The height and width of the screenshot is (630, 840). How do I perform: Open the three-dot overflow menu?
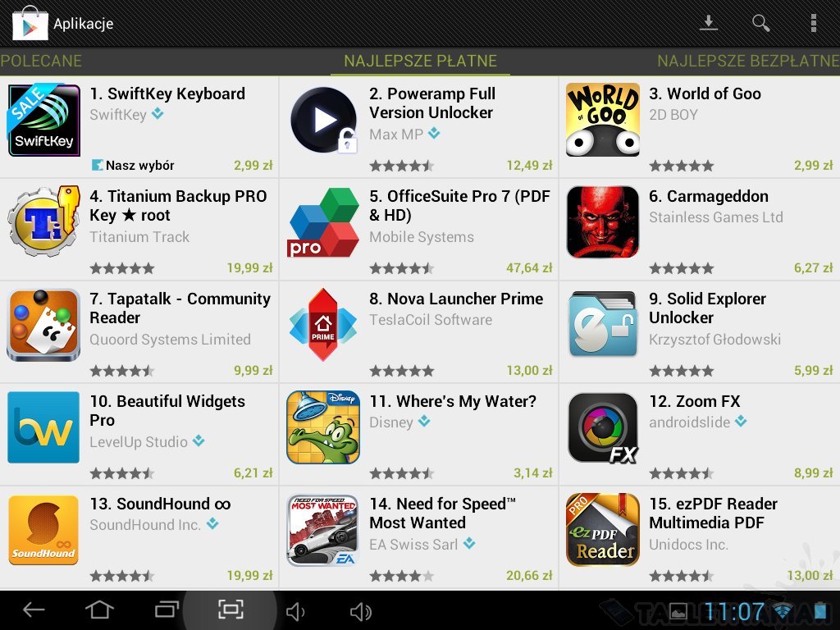[813, 23]
